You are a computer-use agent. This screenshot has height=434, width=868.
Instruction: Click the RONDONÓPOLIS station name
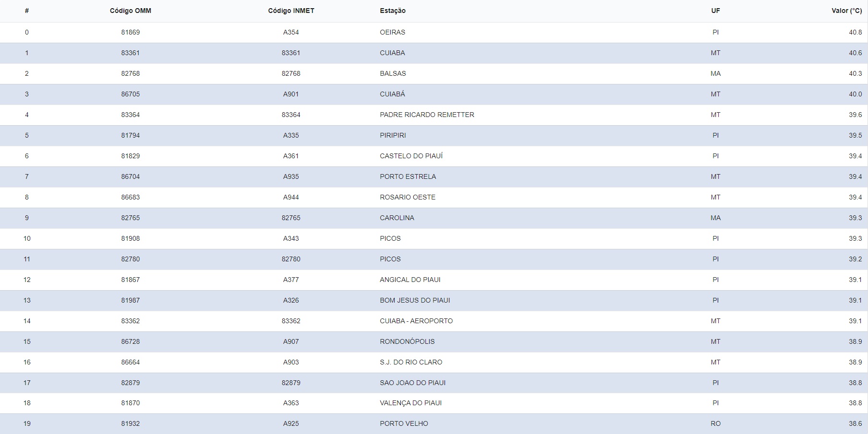tap(407, 341)
